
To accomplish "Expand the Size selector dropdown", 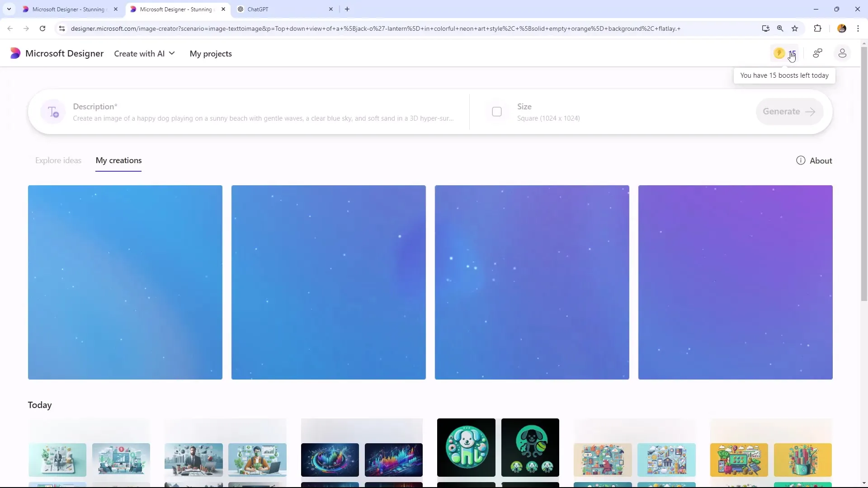I will 547,112.
